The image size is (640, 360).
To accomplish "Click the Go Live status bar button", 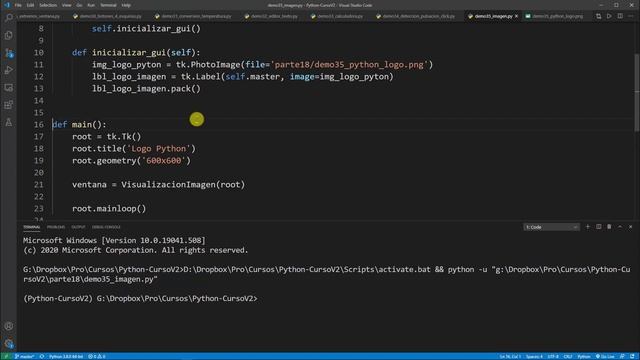I will (x=605, y=357).
